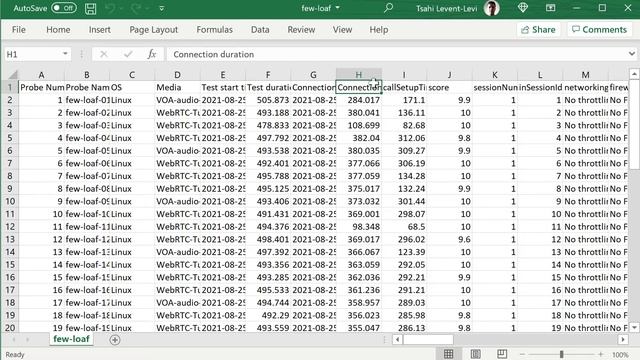
Task: Open Customize Quick Access Toolbar dropdown
Action: click(162, 8)
